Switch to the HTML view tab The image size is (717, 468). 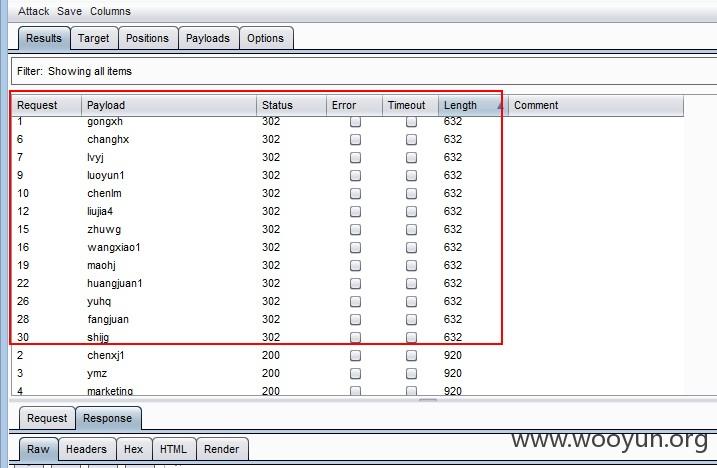point(173,449)
